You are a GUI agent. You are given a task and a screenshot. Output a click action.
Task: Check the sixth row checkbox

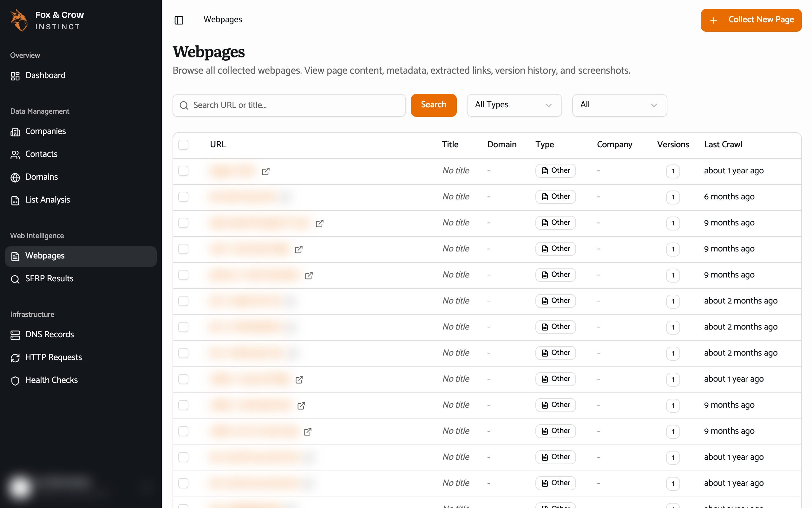[183, 301]
